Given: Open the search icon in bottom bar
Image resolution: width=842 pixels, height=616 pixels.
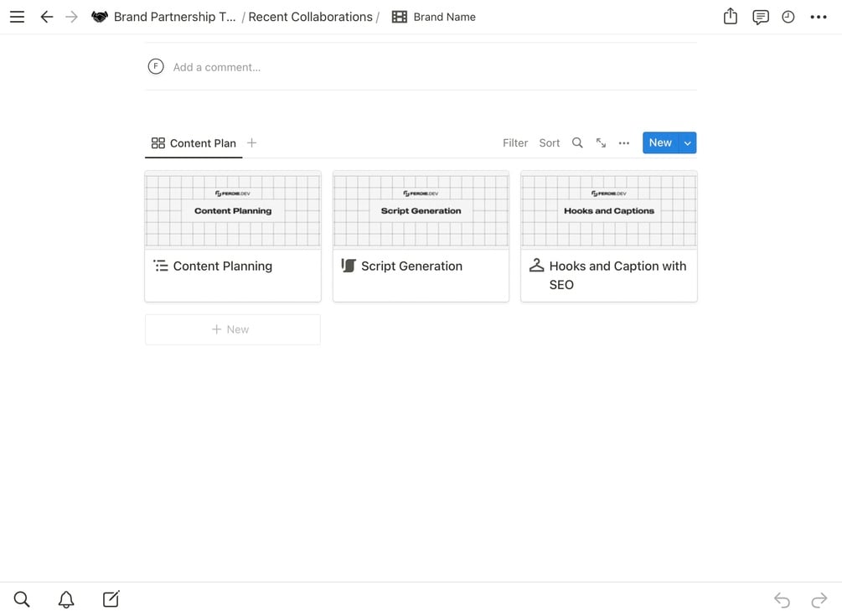Looking at the screenshot, I should 23,599.
